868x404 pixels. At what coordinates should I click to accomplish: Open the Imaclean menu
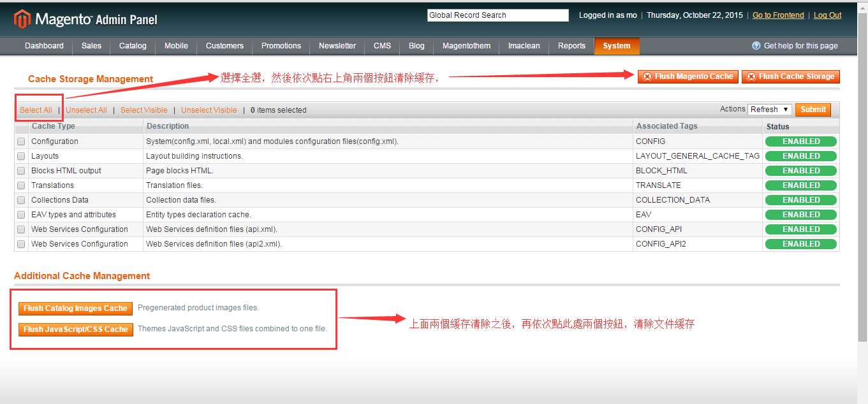pyautogui.click(x=524, y=46)
